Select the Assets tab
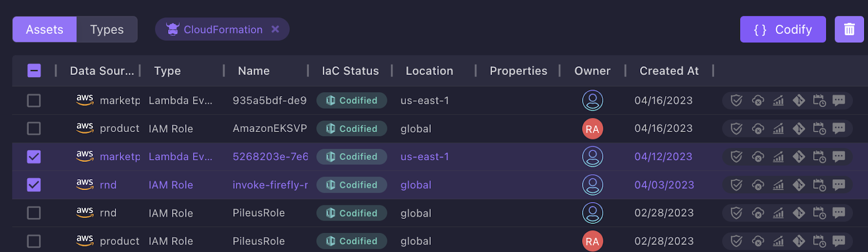The image size is (868, 252). pyautogui.click(x=44, y=29)
